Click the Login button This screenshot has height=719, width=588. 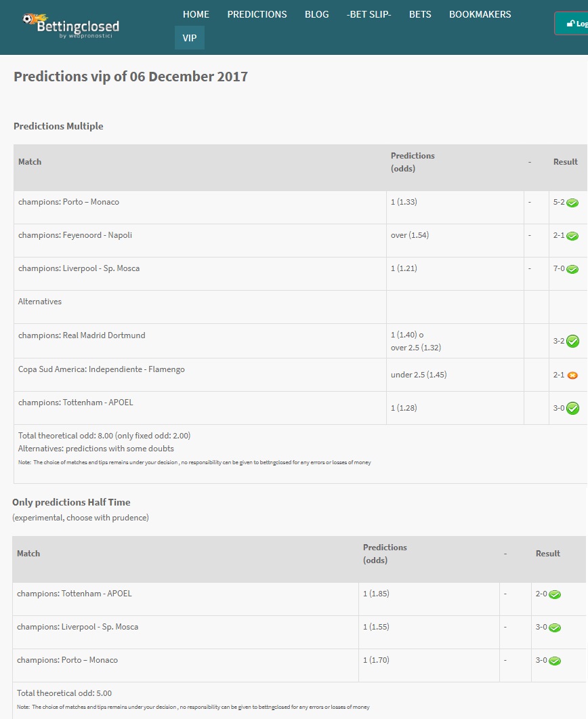(x=572, y=24)
